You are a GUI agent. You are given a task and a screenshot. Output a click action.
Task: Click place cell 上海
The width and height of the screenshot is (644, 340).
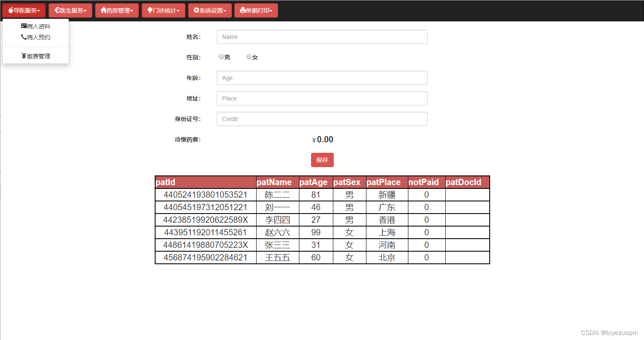387,232
